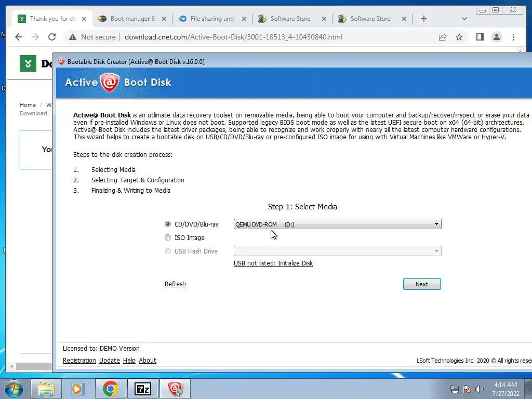Image resolution: width=532 pixels, height=399 pixels.
Task: Click the Active@ Boot Disk taskbar icon
Action: point(175,389)
